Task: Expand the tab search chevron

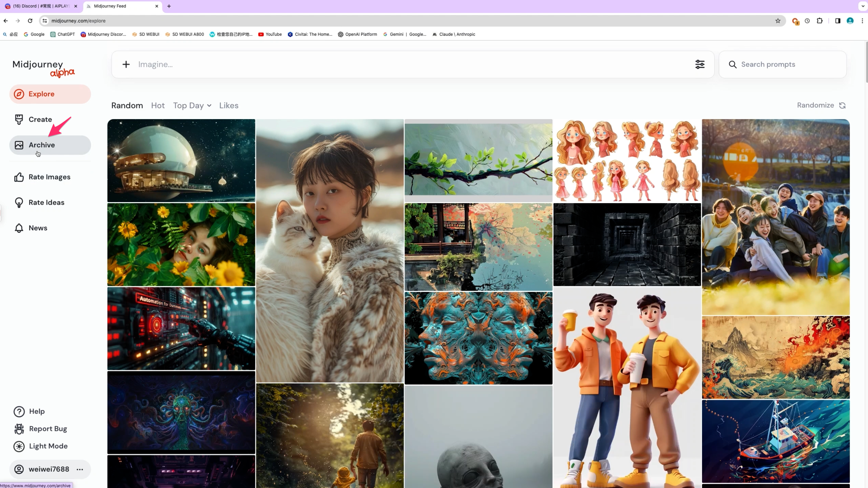Action: [863, 6]
